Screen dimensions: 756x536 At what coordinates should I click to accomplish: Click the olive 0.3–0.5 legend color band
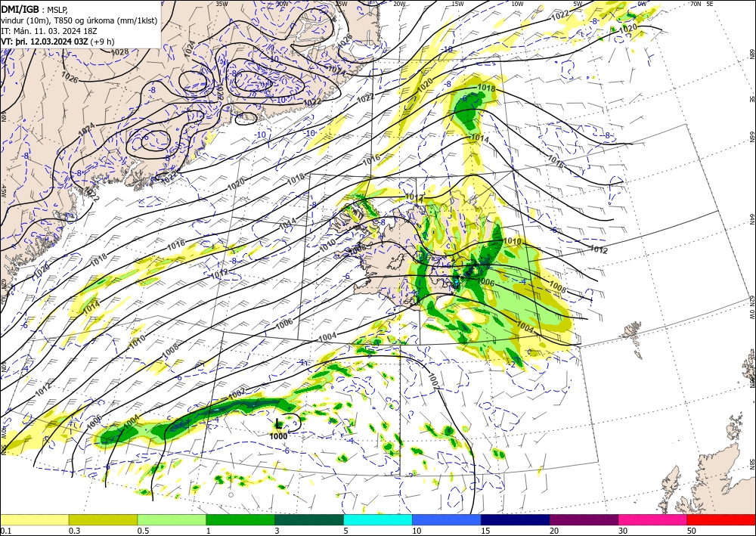coord(103,519)
